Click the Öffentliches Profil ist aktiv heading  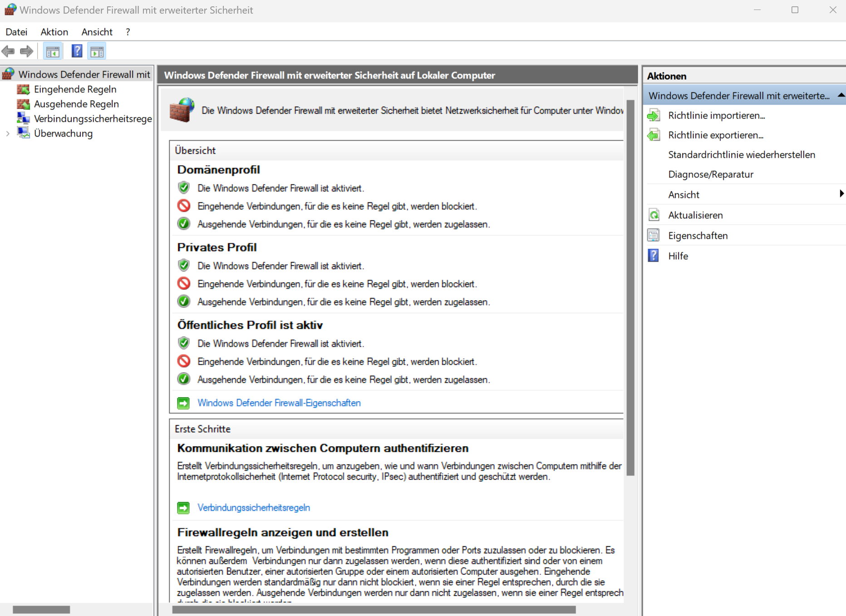250,325
